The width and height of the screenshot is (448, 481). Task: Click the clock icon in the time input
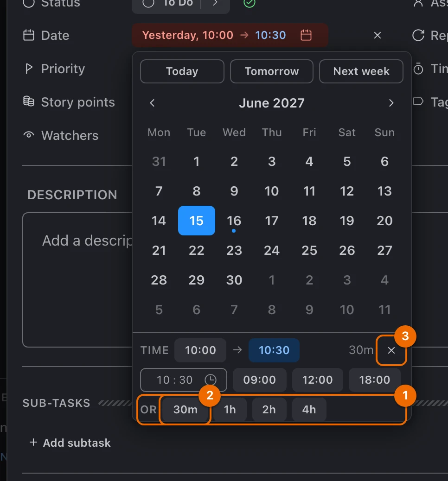coord(211,380)
